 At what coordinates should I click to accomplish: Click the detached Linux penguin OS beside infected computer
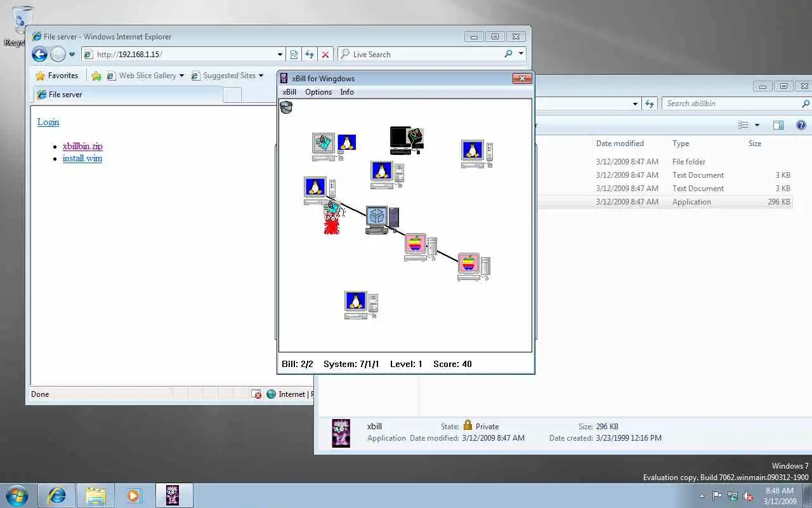pyautogui.click(x=346, y=142)
